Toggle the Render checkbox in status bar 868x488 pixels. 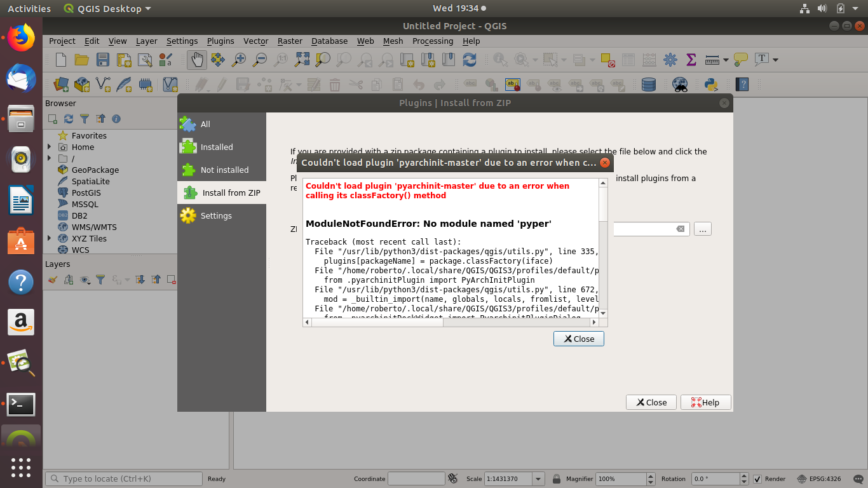click(757, 478)
